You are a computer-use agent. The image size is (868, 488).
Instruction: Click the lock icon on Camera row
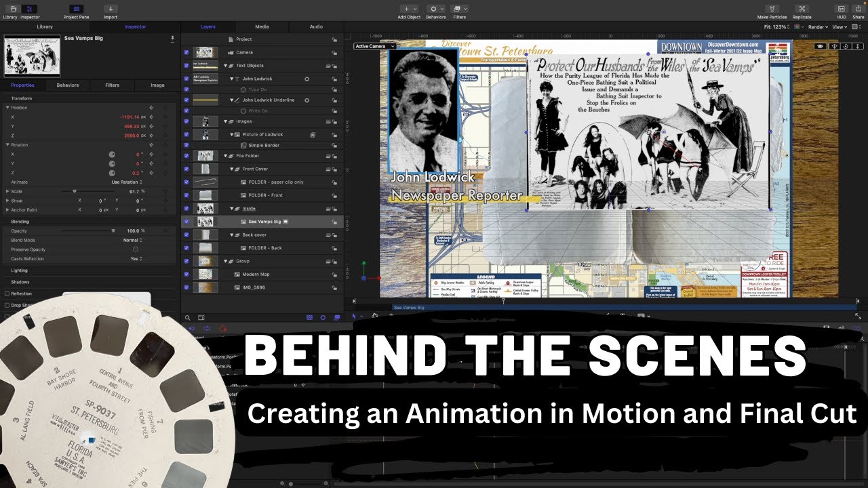[334, 52]
